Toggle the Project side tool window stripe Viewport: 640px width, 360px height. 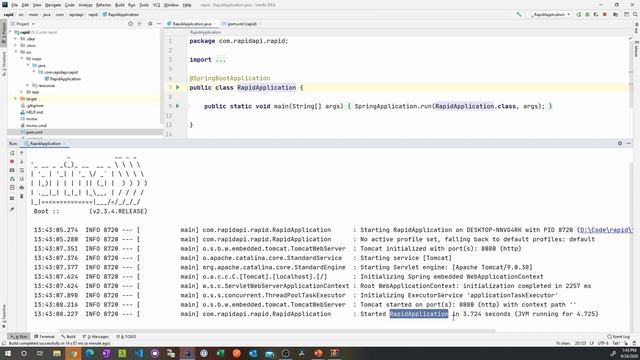tap(4, 34)
